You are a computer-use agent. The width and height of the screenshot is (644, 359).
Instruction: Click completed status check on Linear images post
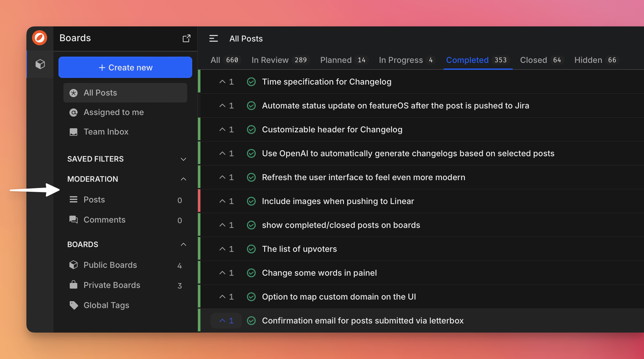coord(251,201)
